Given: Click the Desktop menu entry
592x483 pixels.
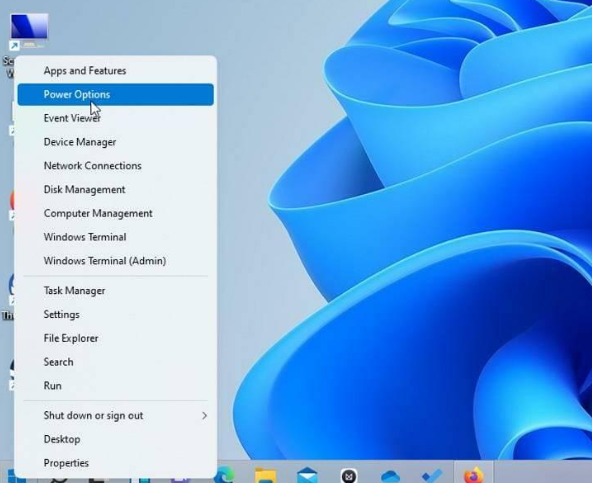Looking at the screenshot, I should click(x=116, y=440).
